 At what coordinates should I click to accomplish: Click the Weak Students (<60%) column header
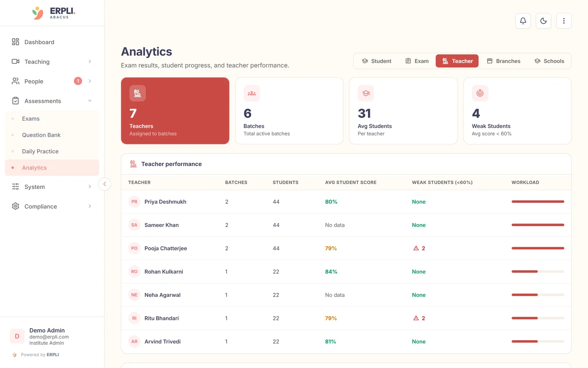click(442, 182)
